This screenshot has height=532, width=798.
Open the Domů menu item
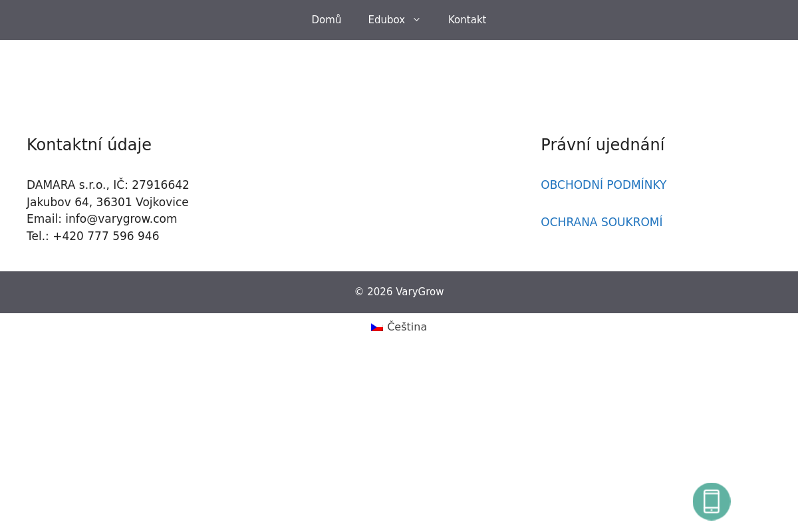click(327, 20)
